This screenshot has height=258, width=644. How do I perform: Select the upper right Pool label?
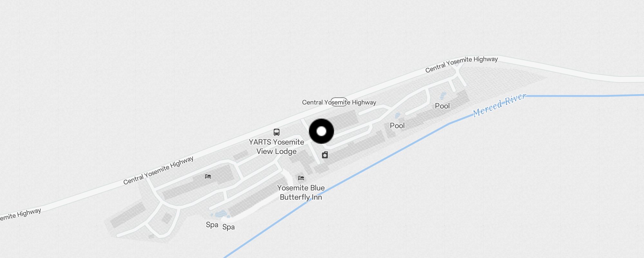tap(442, 106)
